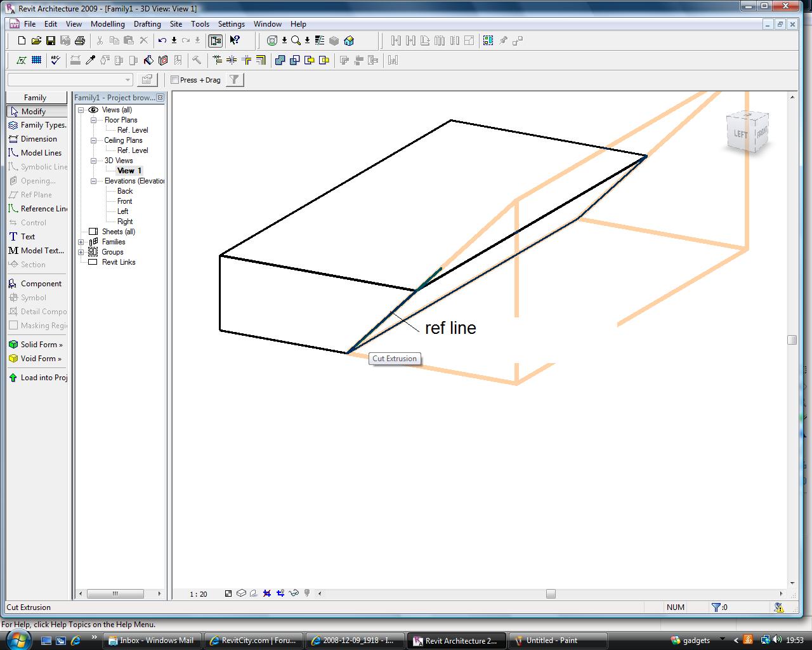812x650 pixels.
Task: Enable the Press + Drag checkbox
Action: [175, 80]
